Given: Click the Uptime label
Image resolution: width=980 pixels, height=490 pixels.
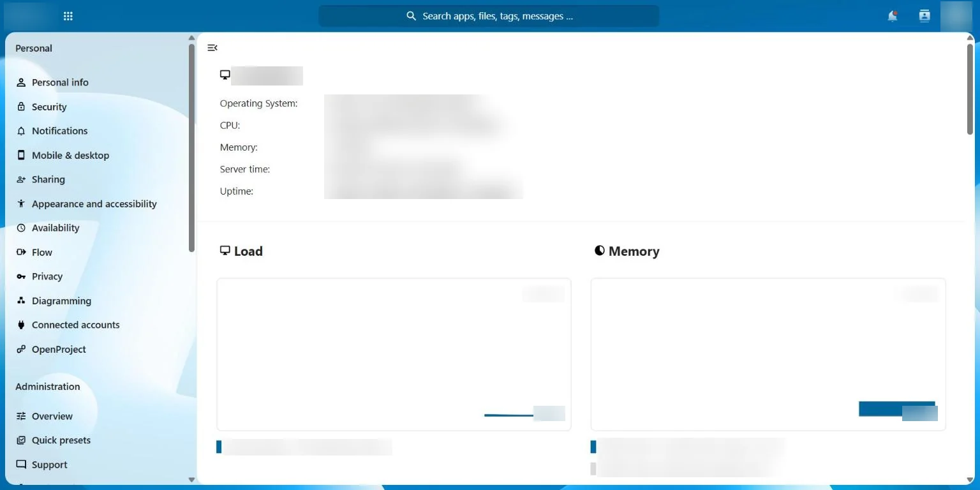Looking at the screenshot, I should tap(237, 191).
